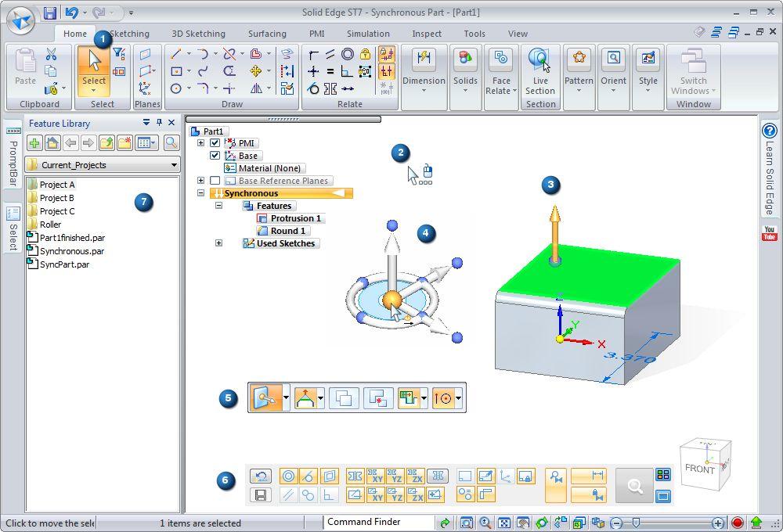783x532 pixels.
Task: Open Synchronous.par in Feature Library
Action: (72, 251)
